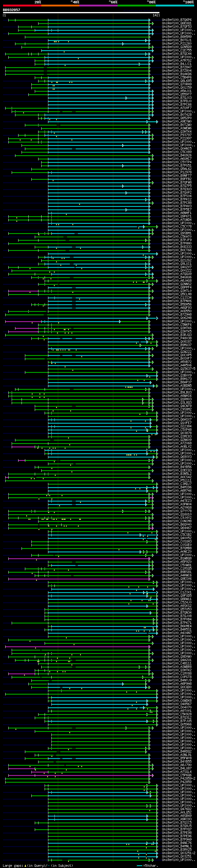Select the UniRef100_B1WBQ8 label
Image resolution: width=197 pixels, height=868 pixels.
[177, 559]
